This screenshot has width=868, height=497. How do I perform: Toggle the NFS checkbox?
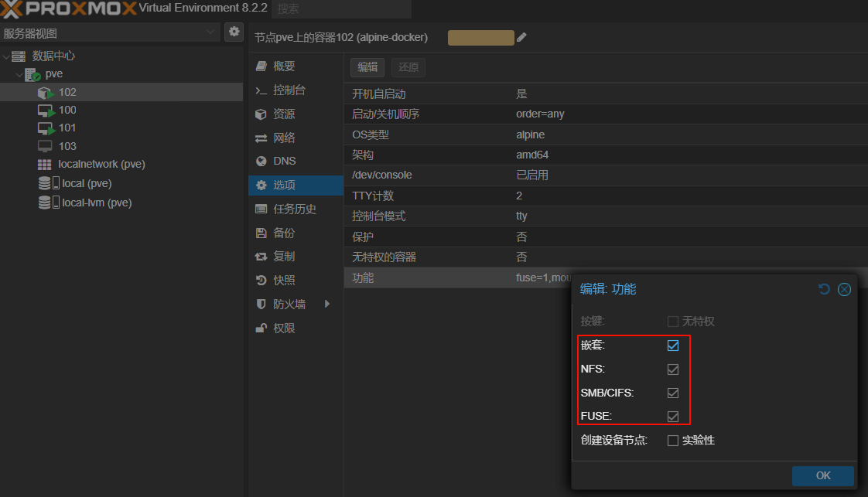(x=673, y=369)
